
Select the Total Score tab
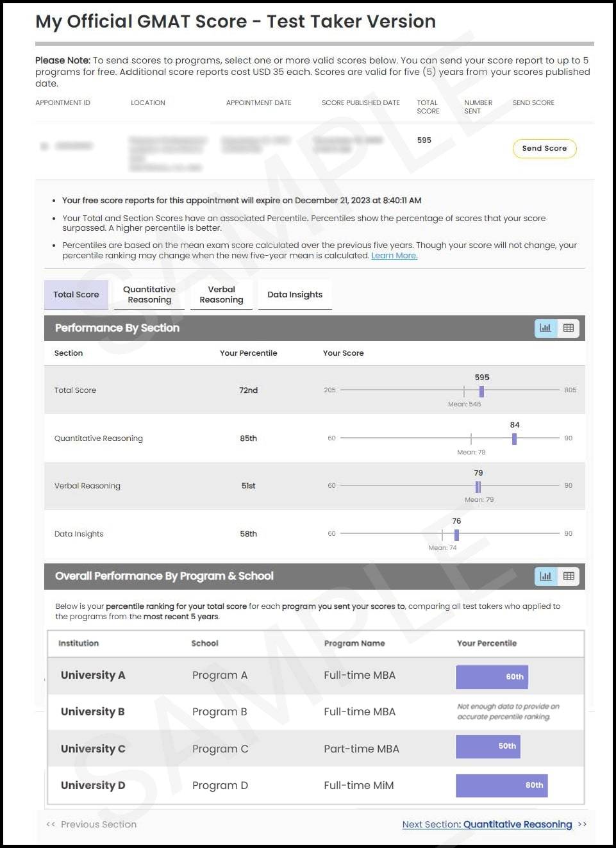pyautogui.click(x=76, y=294)
